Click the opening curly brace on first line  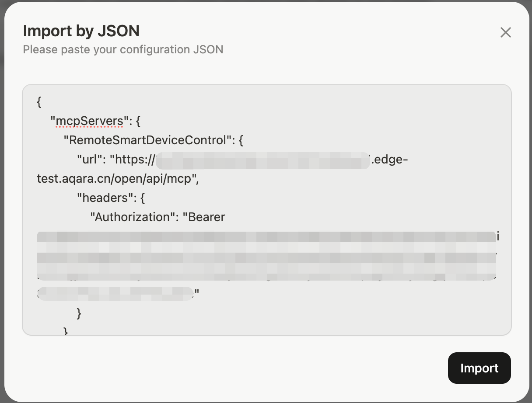pos(39,102)
